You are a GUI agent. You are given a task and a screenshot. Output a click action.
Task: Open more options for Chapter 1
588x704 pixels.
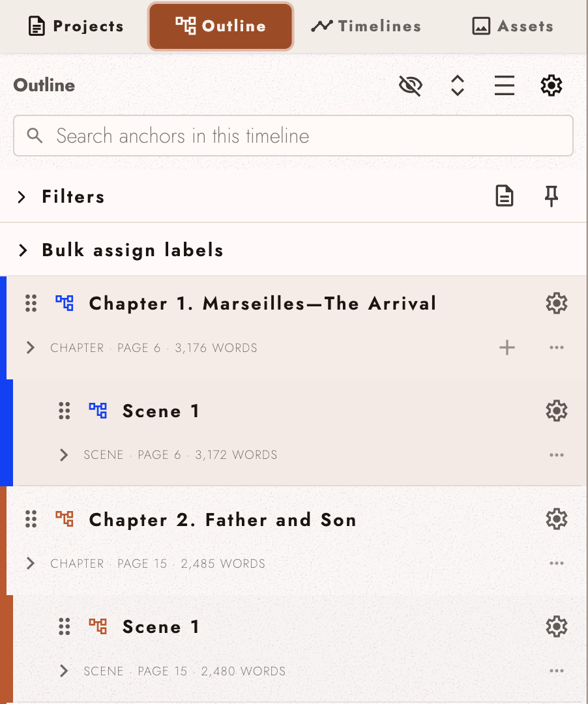click(557, 347)
